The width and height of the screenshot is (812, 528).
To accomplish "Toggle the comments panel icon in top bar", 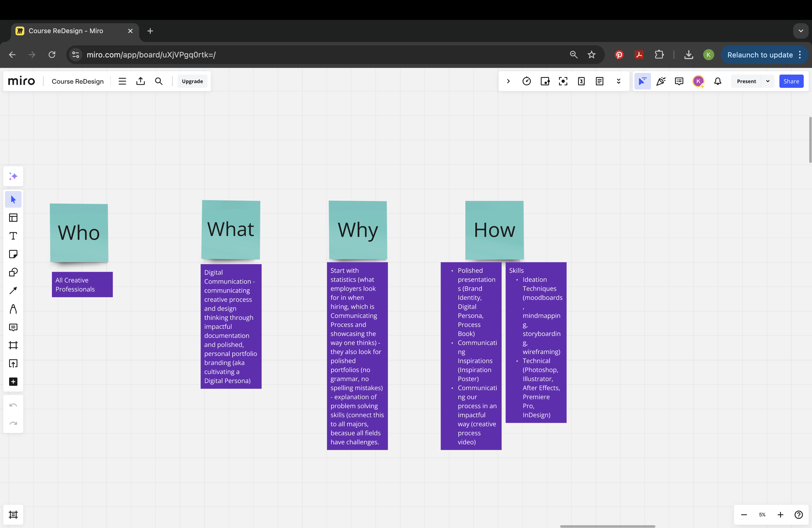I will (679, 81).
